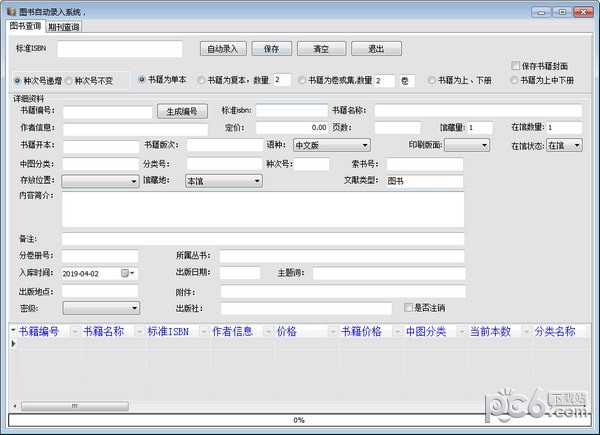Click the 标准ISBN column header
This screenshot has width=600, height=435.
click(x=168, y=331)
